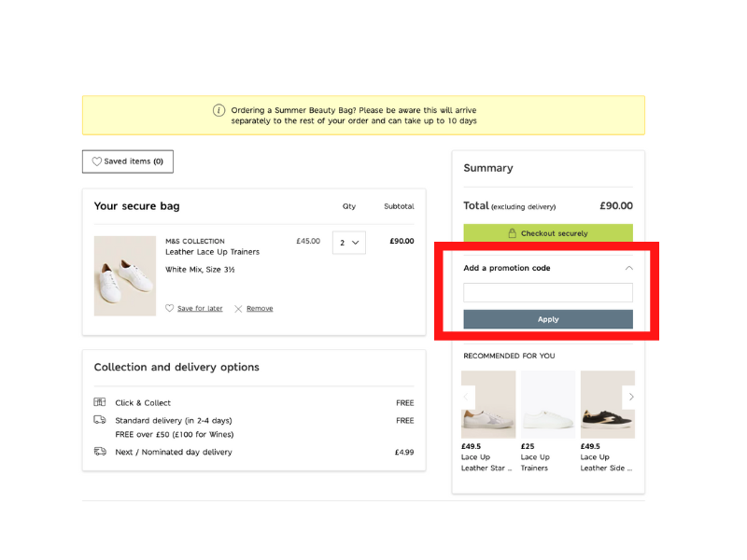
Task: Select Next / Nominated day delivery text
Action: [174, 452]
